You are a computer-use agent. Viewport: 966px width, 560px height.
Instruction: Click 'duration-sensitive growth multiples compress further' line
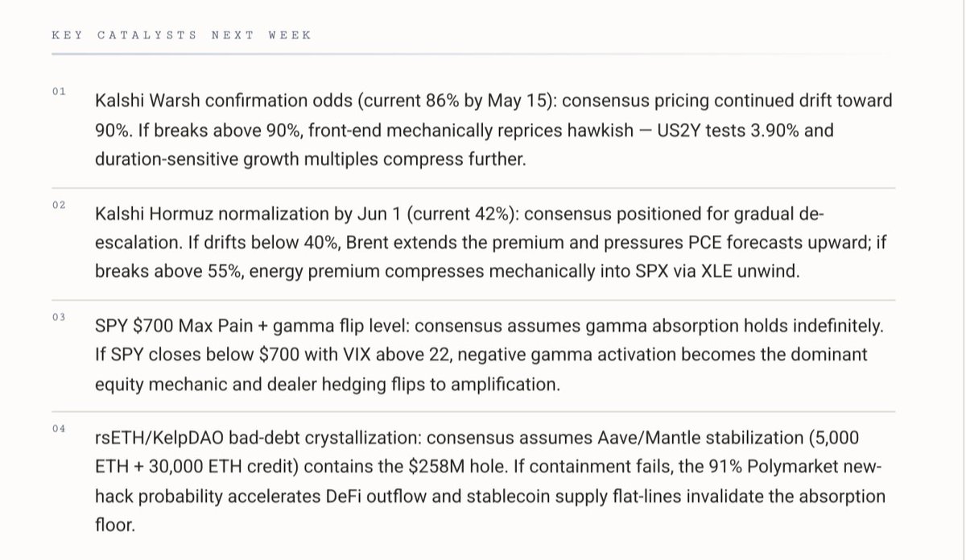tap(310, 159)
